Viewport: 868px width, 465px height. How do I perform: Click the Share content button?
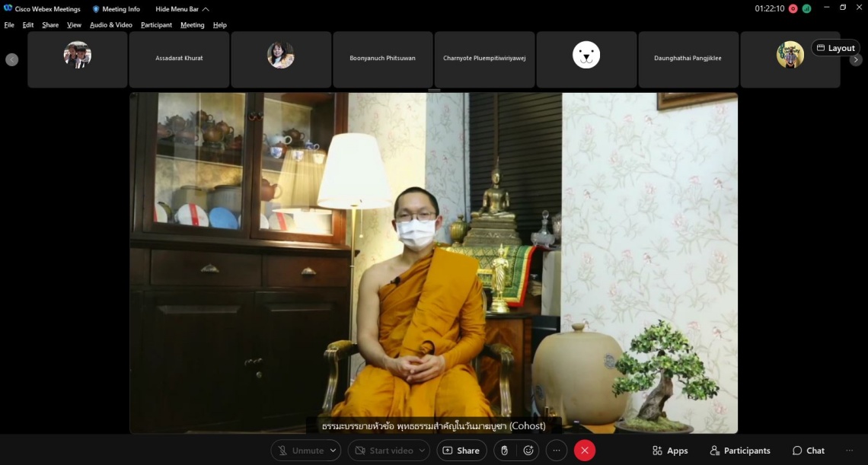tap(461, 451)
